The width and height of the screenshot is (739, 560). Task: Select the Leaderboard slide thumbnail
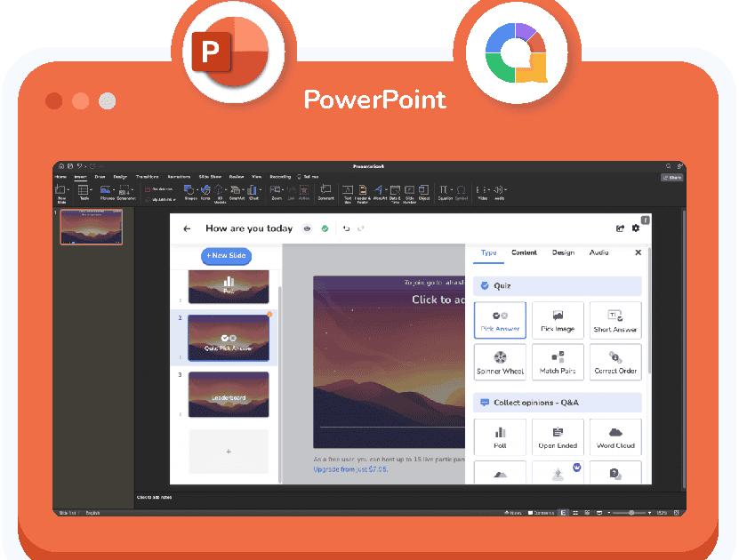(229, 394)
